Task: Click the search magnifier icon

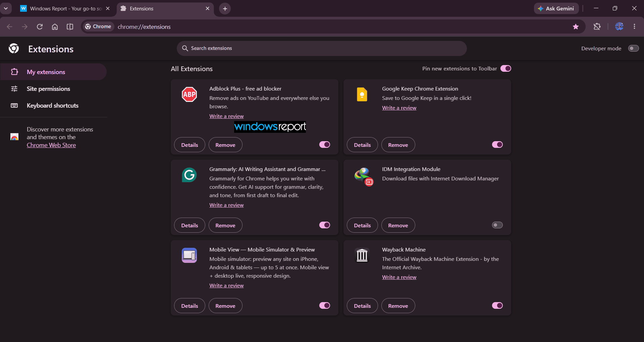Action: coord(185,48)
